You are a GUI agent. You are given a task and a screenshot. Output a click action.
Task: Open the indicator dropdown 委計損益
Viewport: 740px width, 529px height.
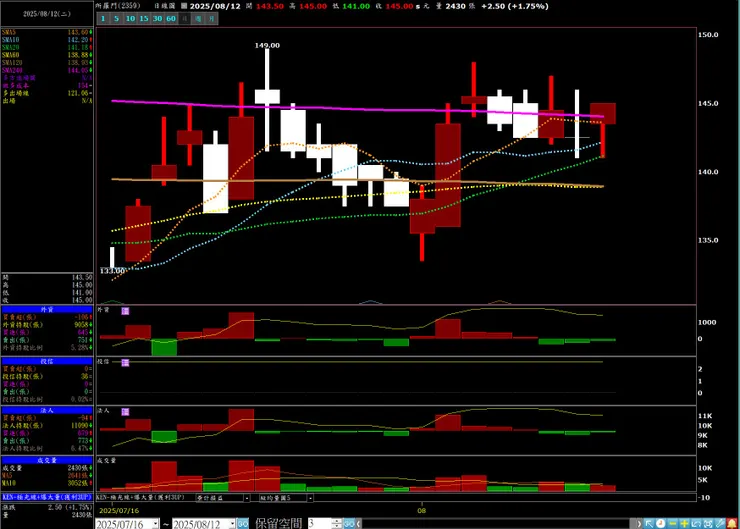[247, 498]
